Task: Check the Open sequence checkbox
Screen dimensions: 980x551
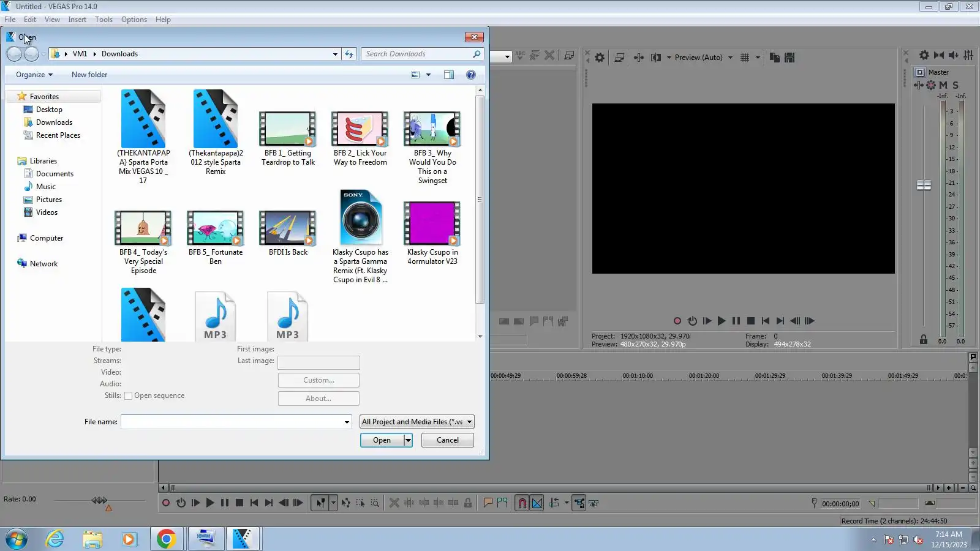Action: point(129,396)
